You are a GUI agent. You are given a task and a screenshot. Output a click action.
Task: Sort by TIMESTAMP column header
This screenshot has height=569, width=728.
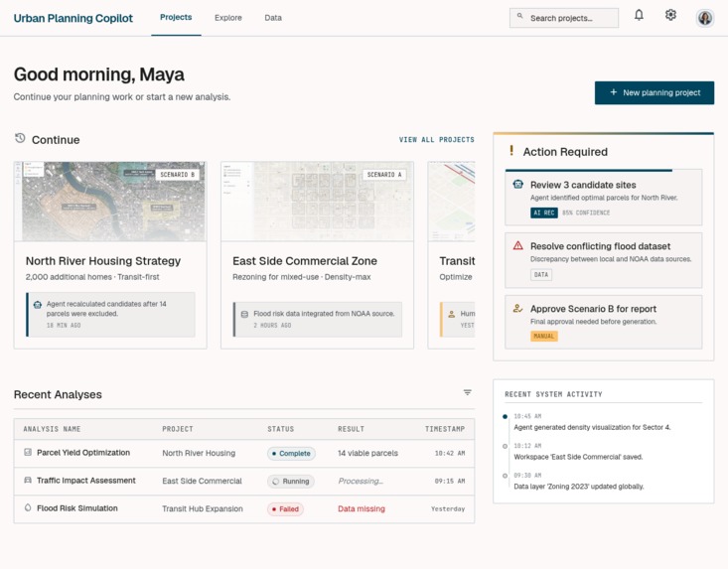click(445, 429)
